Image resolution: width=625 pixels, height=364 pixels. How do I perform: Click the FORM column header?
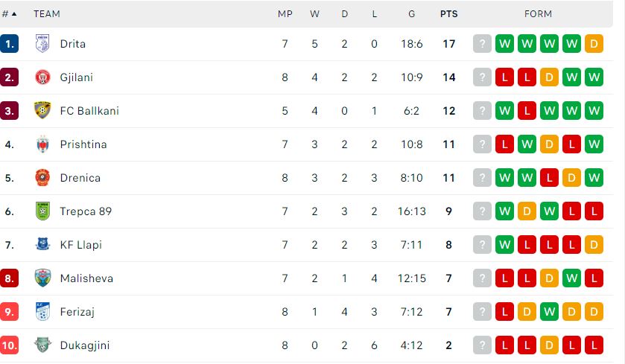pos(538,14)
